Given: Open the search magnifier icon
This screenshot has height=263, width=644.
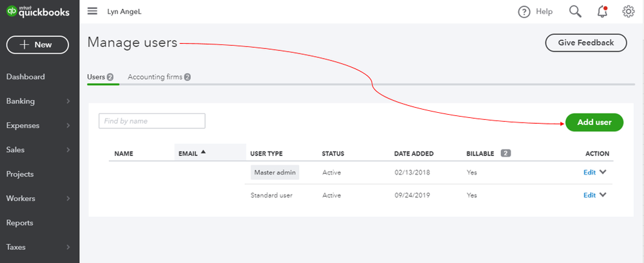Looking at the screenshot, I should click(575, 12).
